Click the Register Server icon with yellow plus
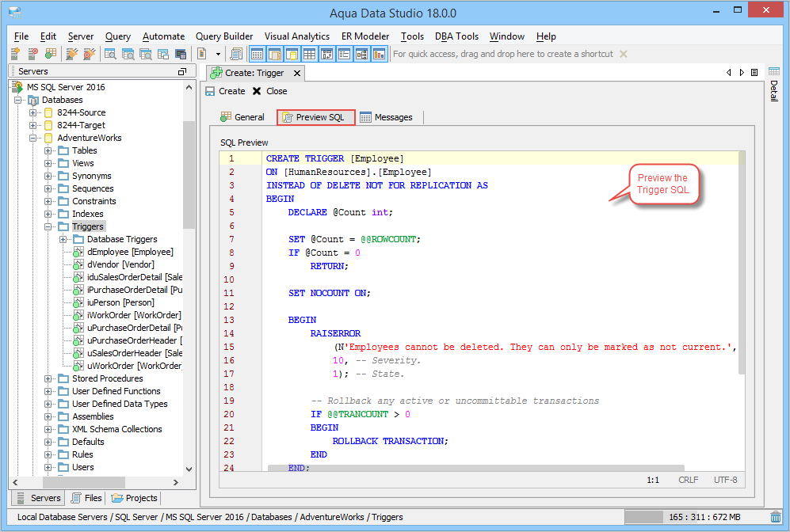This screenshot has width=790, height=532. click(x=15, y=54)
